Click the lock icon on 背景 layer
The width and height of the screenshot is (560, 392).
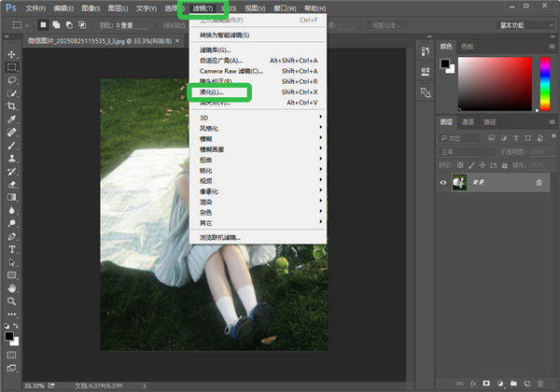point(539,183)
